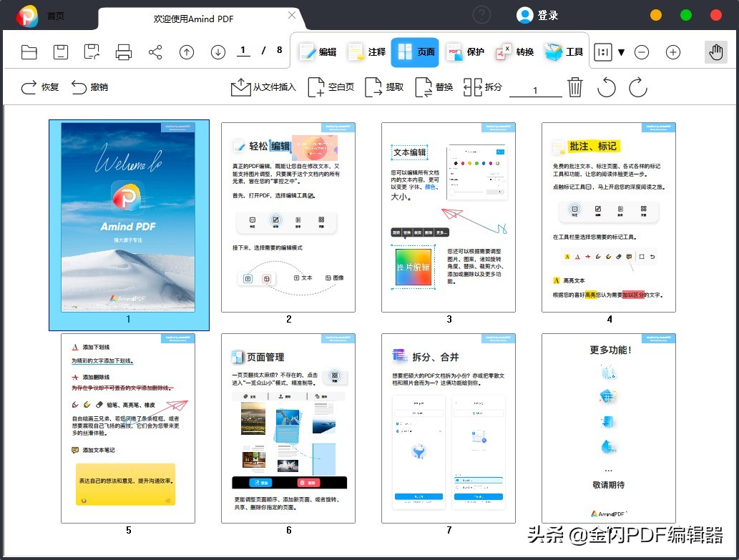Click the orange minimize window dot
Screen dimensions: 739x560
click(655, 15)
